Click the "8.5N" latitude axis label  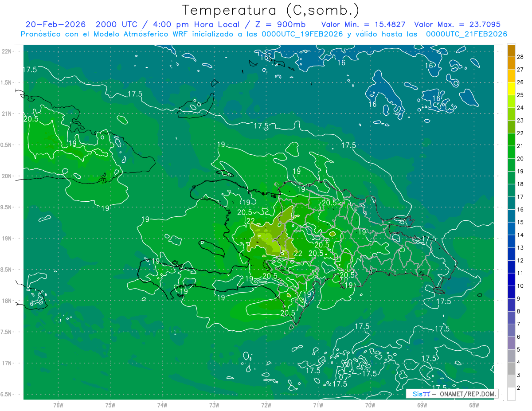[7, 270]
